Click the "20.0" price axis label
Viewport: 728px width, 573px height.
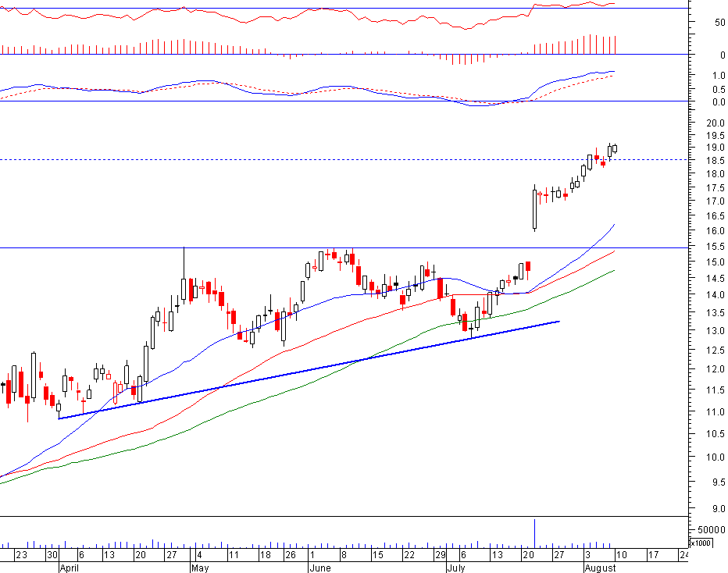[715, 123]
